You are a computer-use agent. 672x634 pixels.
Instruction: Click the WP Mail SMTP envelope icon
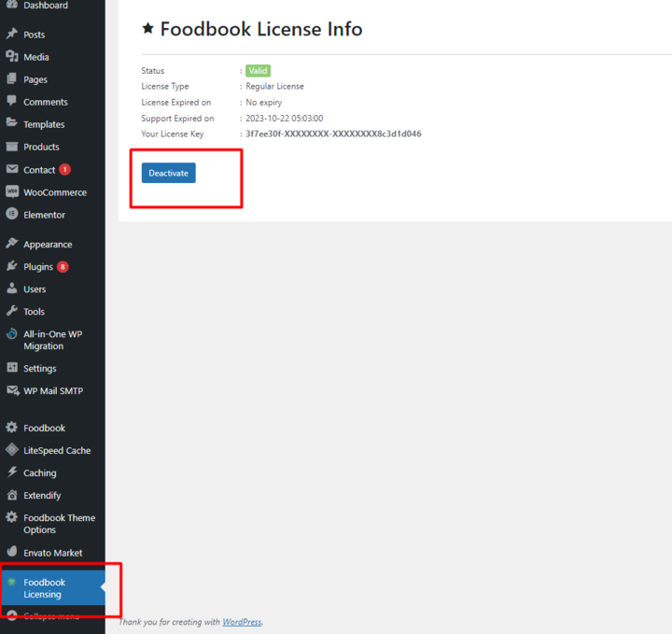pyautogui.click(x=13, y=390)
